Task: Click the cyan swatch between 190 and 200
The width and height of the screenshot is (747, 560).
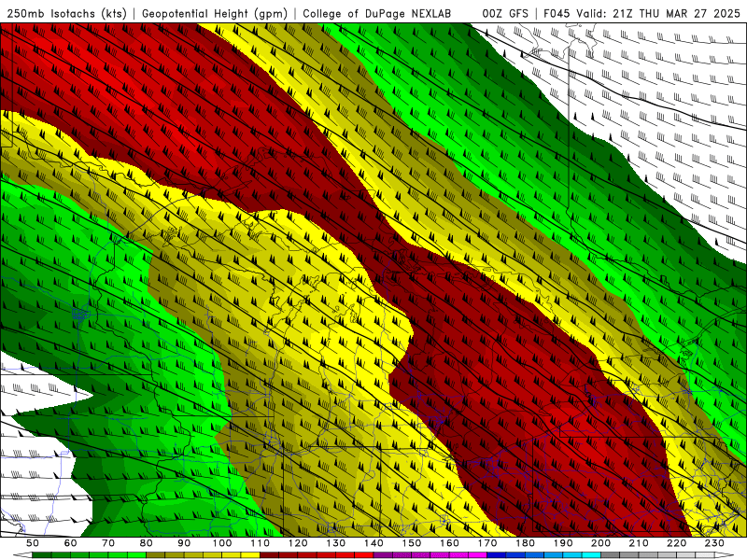Action: tap(592, 555)
